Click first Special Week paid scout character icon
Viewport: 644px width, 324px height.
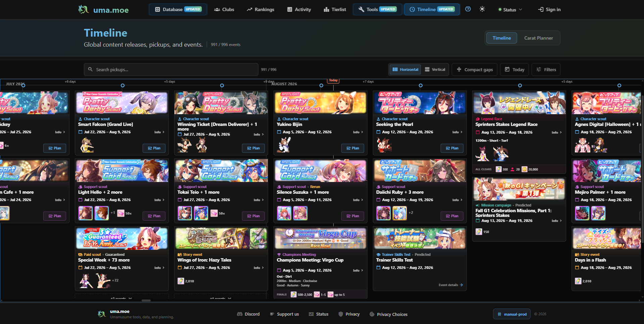pyautogui.click(x=86, y=281)
